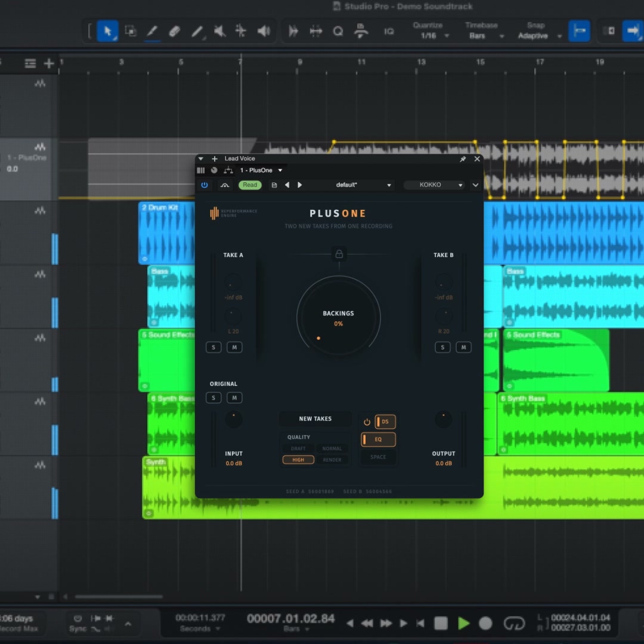Image resolution: width=644 pixels, height=644 pixels.
Task: Select the Arrow tool in the toolbar
Action: click(x=107, y=31)
